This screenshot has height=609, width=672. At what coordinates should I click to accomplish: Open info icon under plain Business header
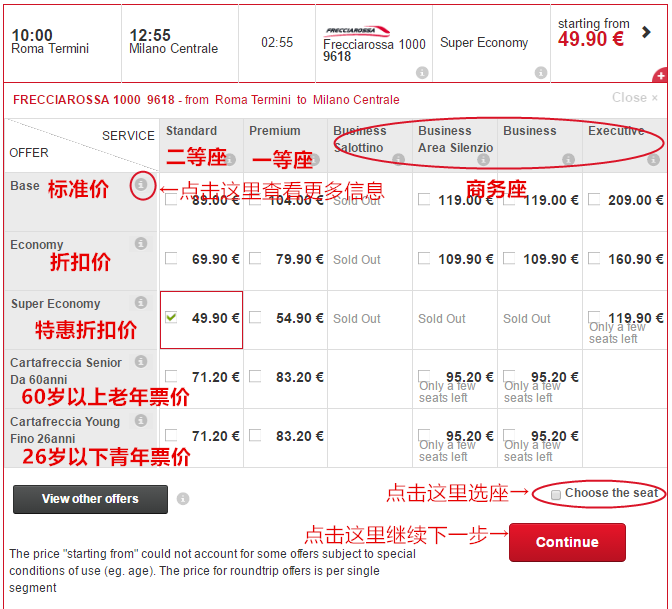click(x=568, y=160)
